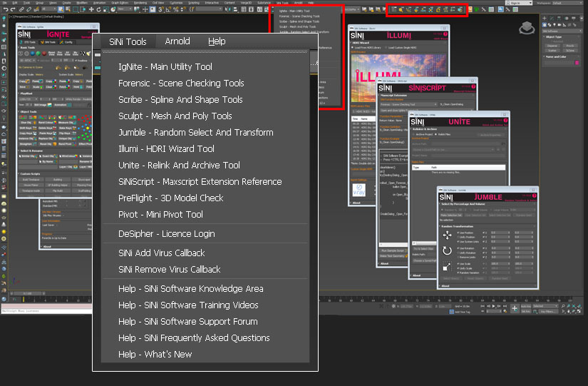The image size is (588, 386).
Task: Open the Modify tab in command panel
Action: point(552,18)
